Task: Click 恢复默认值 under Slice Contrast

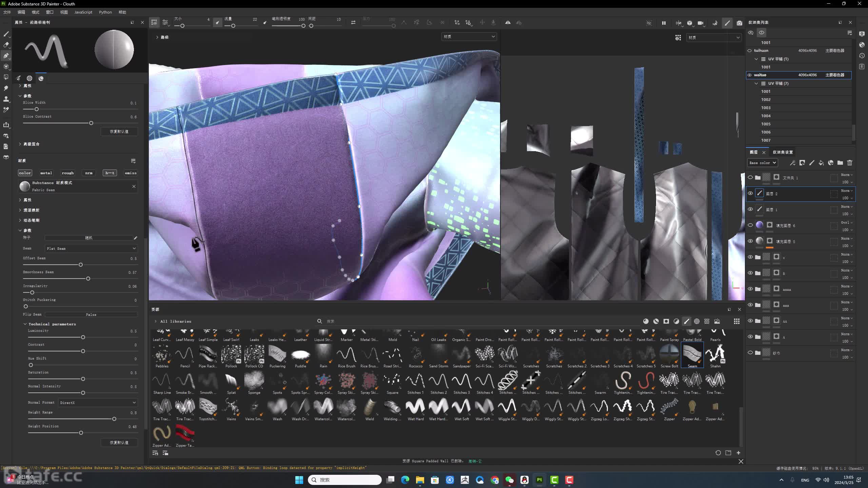Action: (x=119, y=131)
